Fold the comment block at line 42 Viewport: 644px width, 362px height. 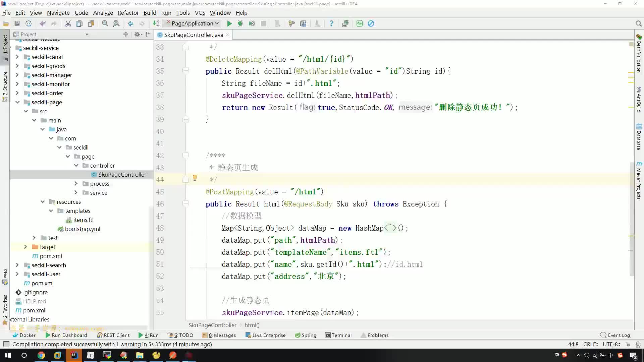tap(185, 155)
